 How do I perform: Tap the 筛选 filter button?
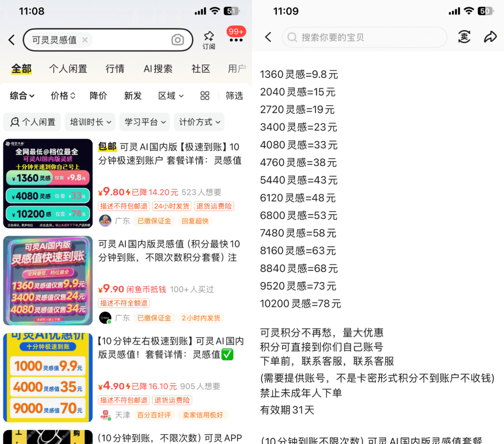click(x=234, y=96)
